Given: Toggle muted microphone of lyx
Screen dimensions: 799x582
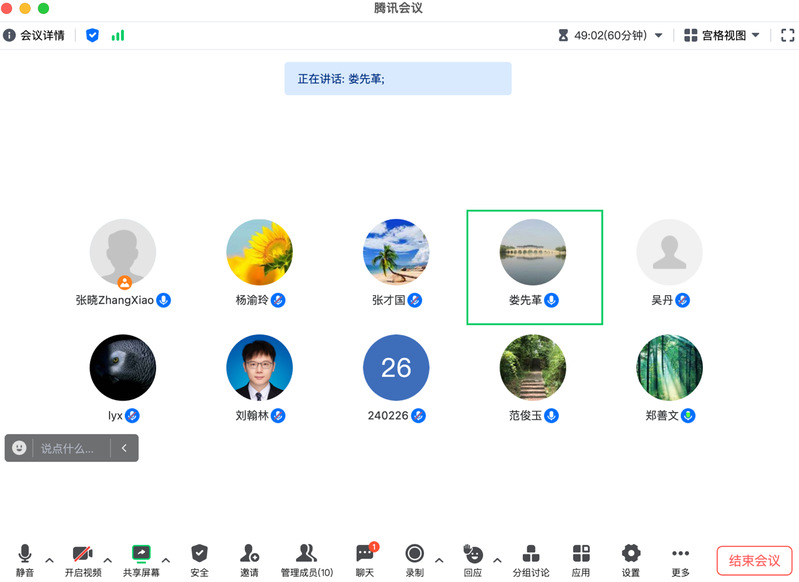Looking at the screenshot, I should click(x=132, y=416).
